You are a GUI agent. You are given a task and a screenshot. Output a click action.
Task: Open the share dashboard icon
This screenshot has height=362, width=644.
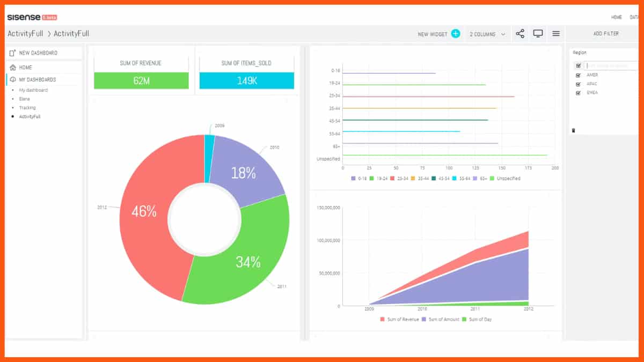coord(520,34)
